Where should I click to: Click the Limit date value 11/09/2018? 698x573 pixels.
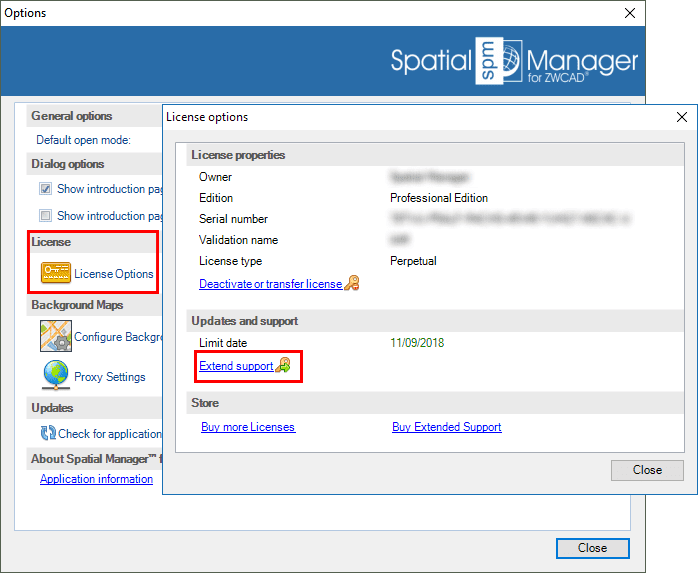click(x=417, y=343)
